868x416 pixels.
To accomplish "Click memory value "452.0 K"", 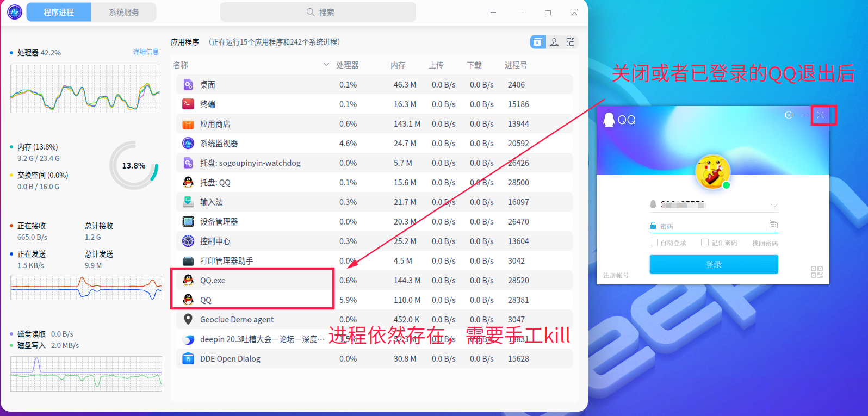I will 407,320.
